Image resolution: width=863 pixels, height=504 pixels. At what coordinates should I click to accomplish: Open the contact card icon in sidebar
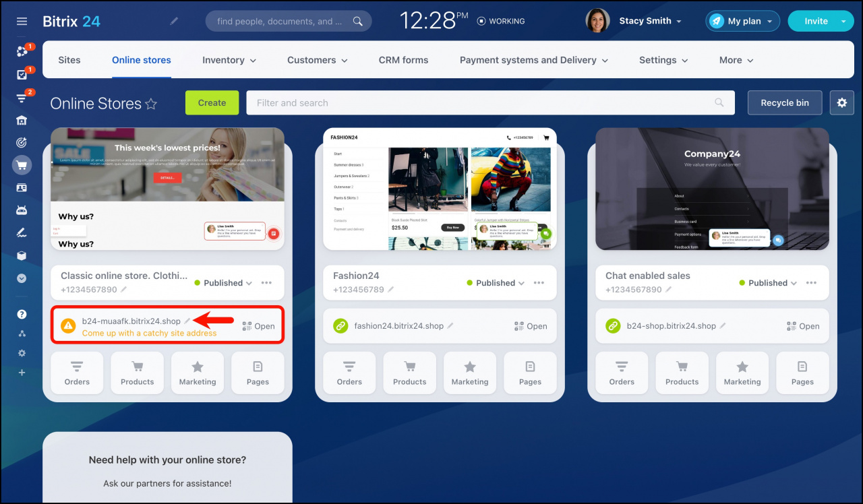point(22,187)
